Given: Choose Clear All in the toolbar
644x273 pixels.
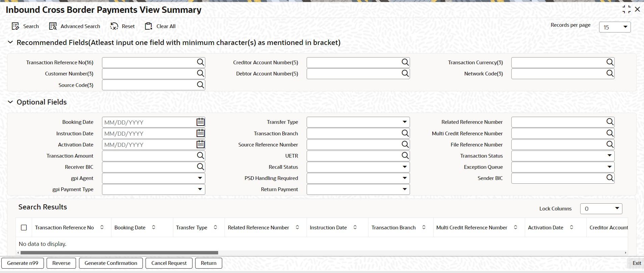Looking at the screenshot, I should click(160, 26).
